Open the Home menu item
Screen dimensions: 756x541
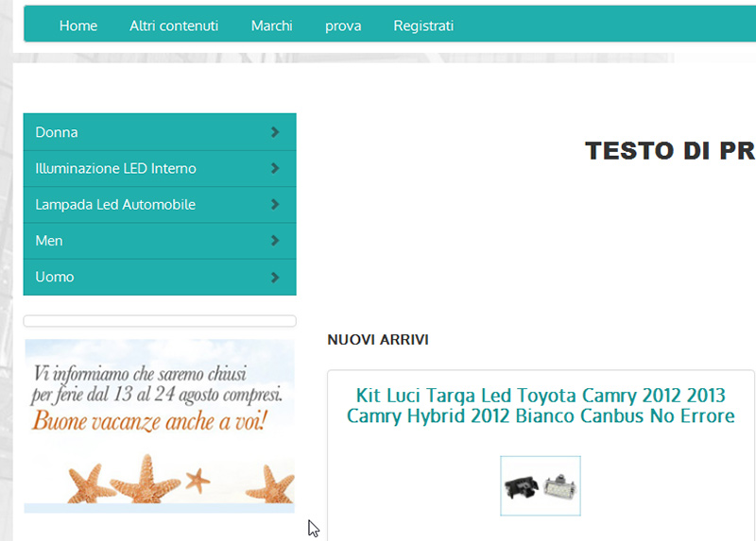[x=78, y=25]
